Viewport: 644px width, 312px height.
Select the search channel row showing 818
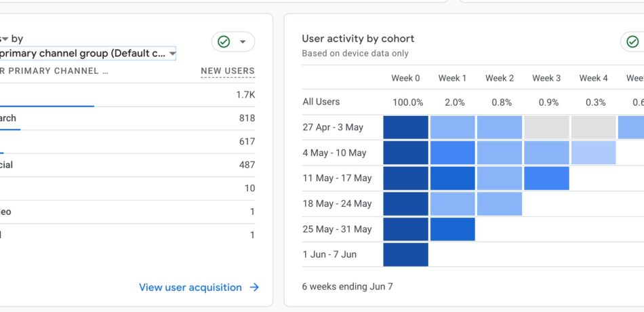tap(127, 118)
